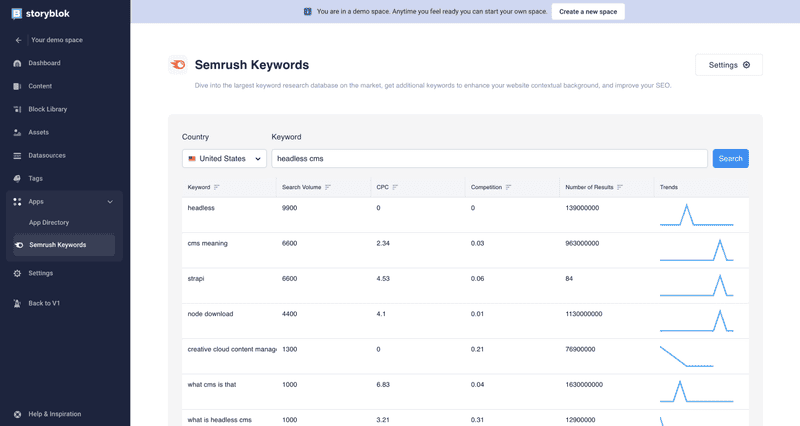Click the cms meaning keyword cell
The image size is (800, 426).
pos(208,243)
